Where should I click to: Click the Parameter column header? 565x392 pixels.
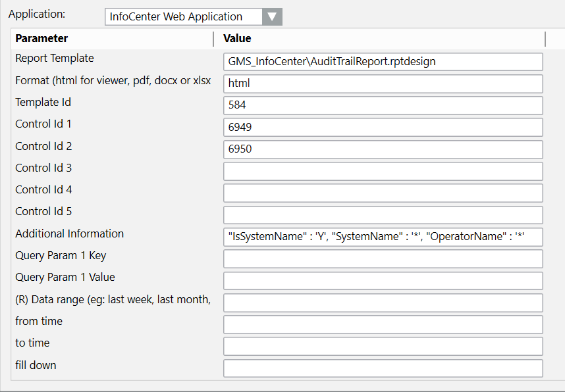(112, 39)
